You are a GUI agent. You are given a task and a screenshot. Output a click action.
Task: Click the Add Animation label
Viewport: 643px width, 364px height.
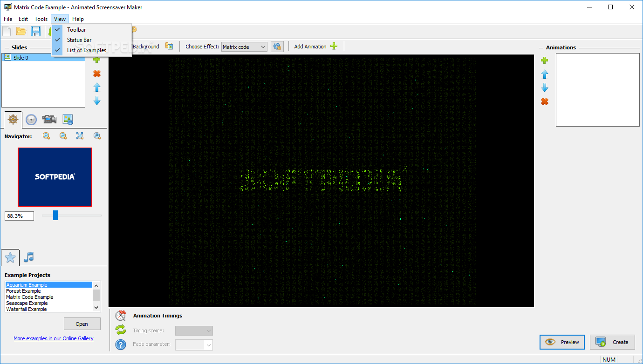[x=310, y=47]
